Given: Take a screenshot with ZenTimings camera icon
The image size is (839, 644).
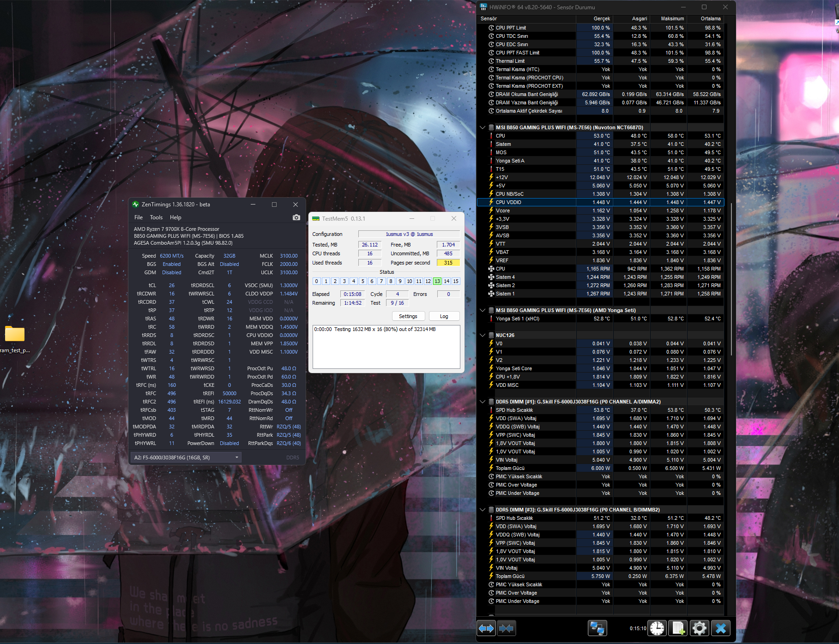Looking at the screenshot, I should 296,217.
